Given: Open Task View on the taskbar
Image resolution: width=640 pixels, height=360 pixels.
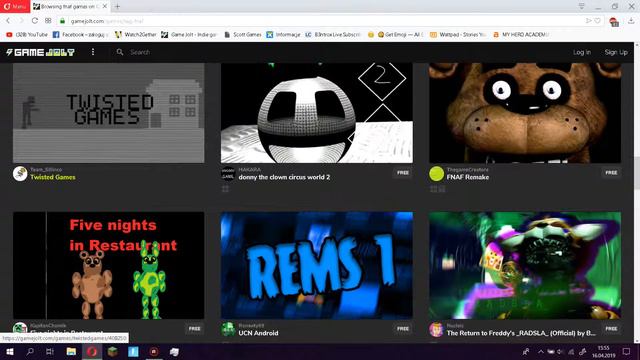Looking at the screenshot, I should pos(50,351).
